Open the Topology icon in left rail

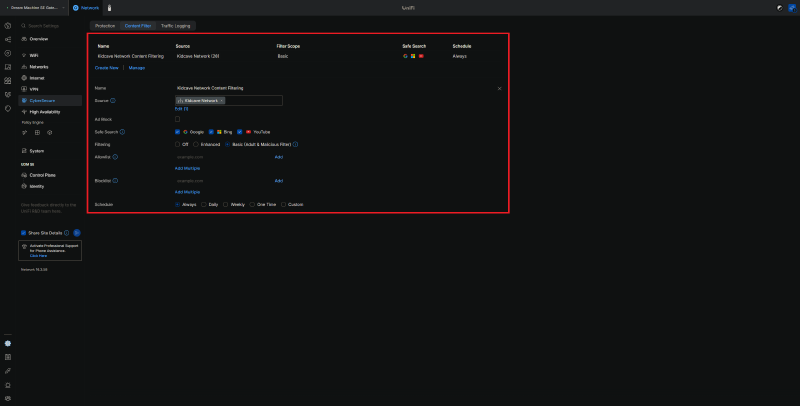8,39
